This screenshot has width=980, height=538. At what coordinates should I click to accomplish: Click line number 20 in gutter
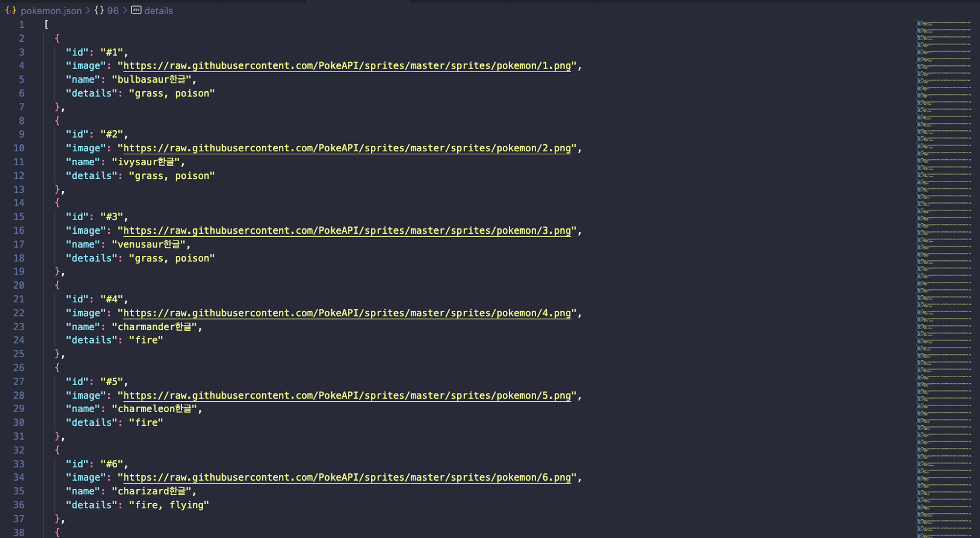coord(19,285)
